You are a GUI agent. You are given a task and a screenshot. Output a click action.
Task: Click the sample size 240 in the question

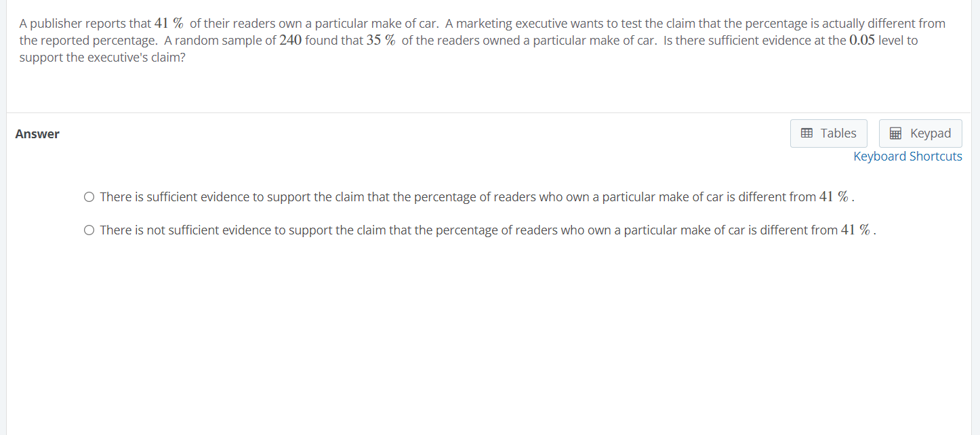coord(290,40)
